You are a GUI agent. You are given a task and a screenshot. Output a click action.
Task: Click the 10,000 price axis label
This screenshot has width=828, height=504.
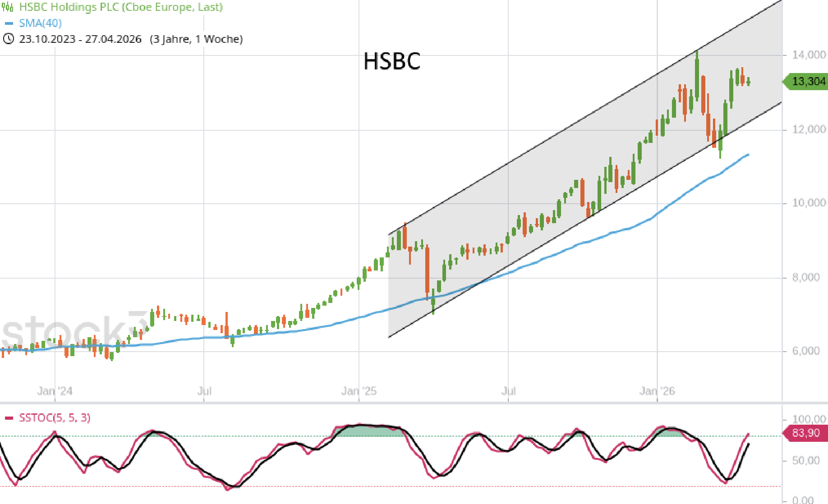(x=809, y=203)
